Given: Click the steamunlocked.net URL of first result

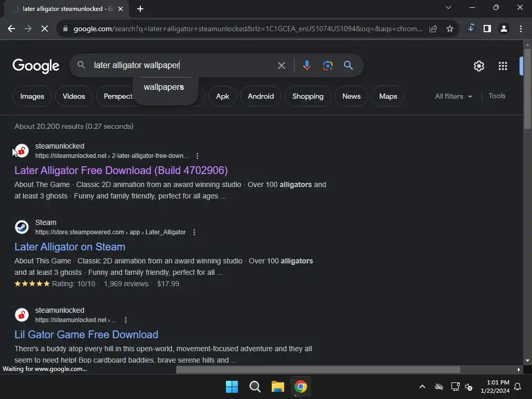Looking at the screenshot, I should 112,156.
